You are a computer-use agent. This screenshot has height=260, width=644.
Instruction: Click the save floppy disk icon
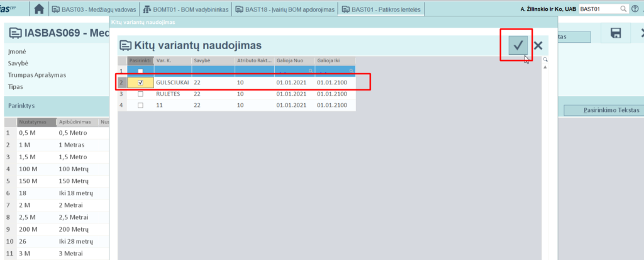pos(616,34)
